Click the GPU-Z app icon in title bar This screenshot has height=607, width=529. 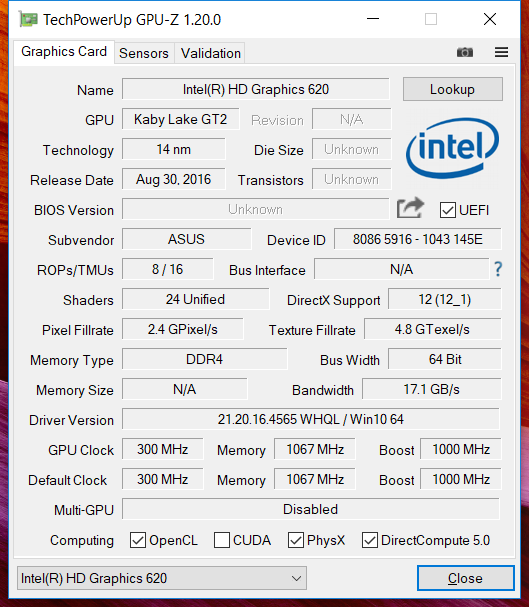pos(28,19)
